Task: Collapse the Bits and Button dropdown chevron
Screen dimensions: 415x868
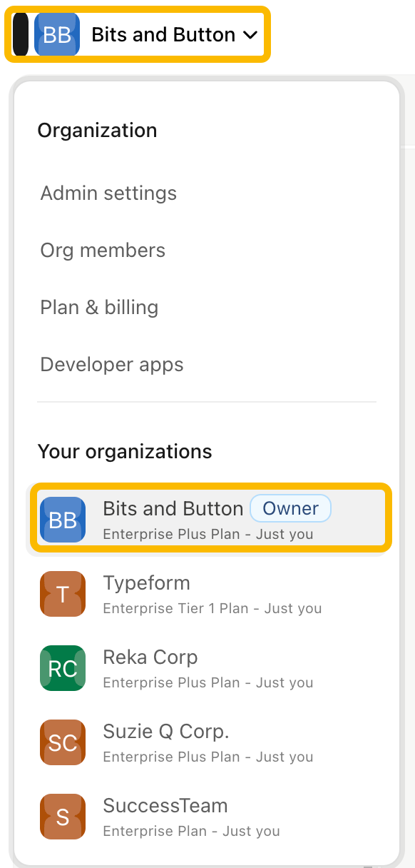Action: [250, 35]
